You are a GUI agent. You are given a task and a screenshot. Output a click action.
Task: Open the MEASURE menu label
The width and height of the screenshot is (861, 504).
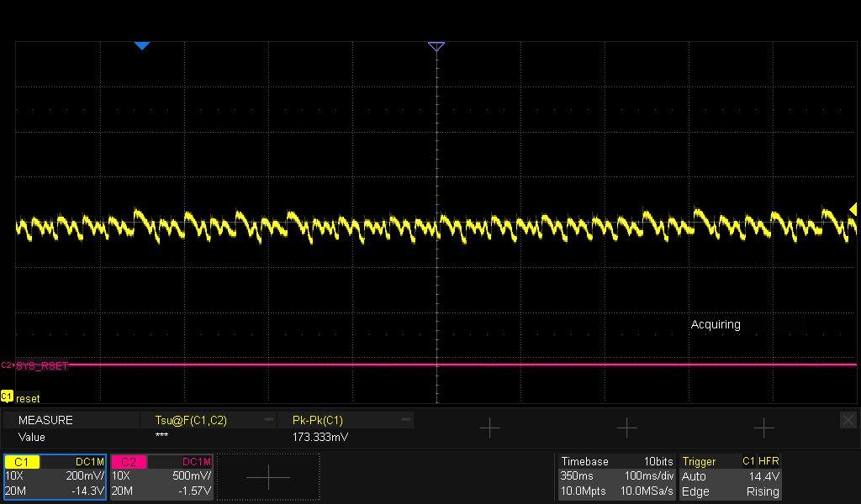(46, 420)
